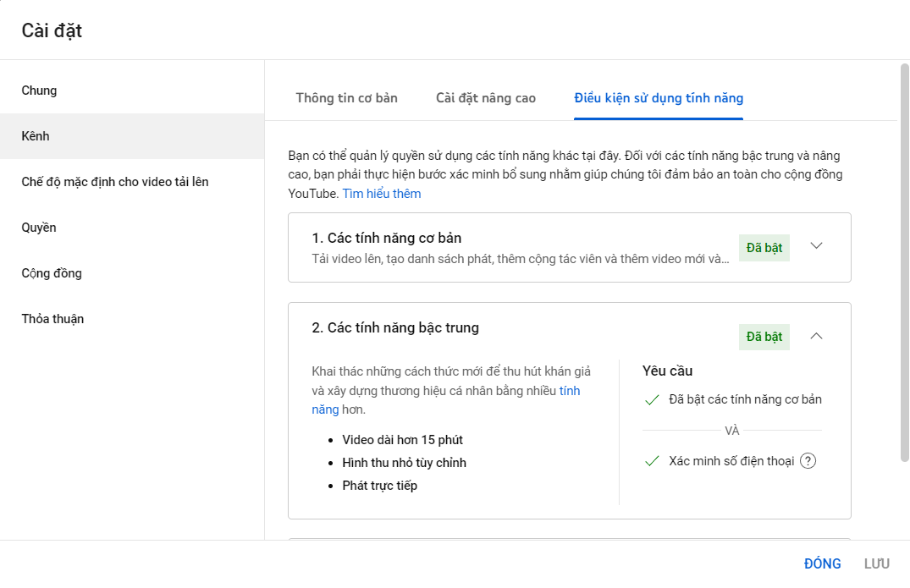Go to Chế độ mặc định cho video tải lên
Viewport: 910px width, 588px height.
click(x=115, y=182)
